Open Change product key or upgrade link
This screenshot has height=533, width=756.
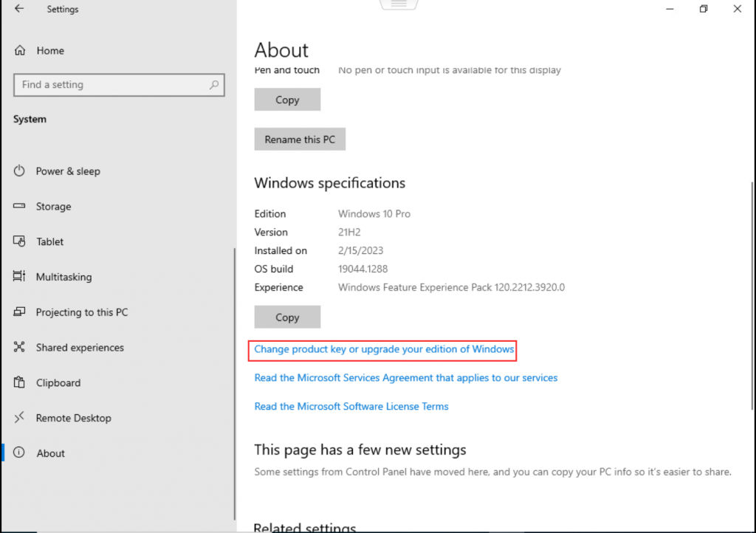pyautogui.click(x=384, y=349)
